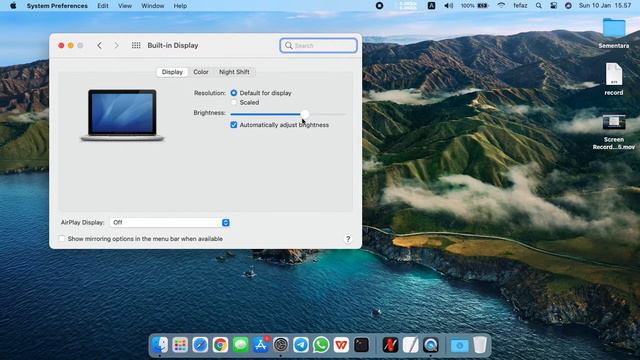
Task: Open Telegram from the Dock
Action: 301,345
